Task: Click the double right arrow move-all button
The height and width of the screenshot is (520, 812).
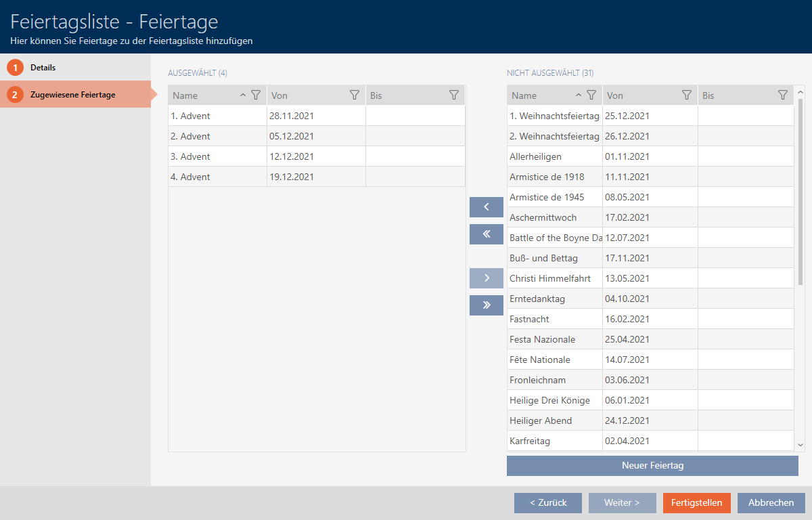Action: (x=486, y=305)
